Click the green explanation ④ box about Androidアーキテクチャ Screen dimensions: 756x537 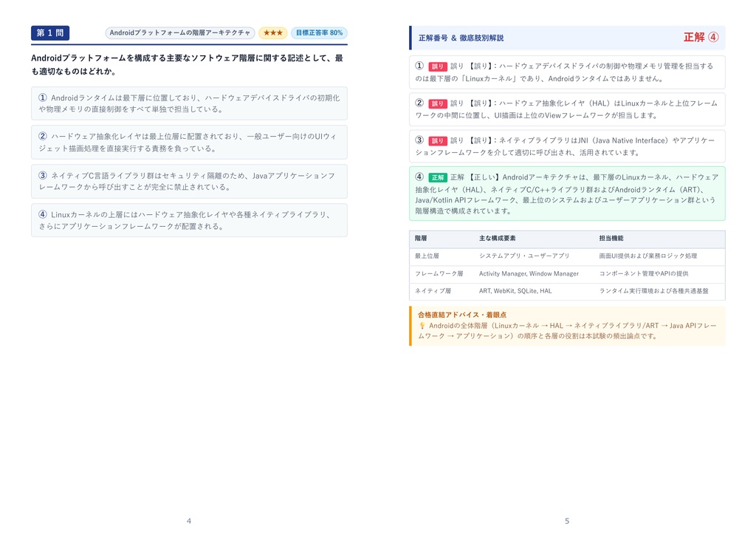pos(567,194)
